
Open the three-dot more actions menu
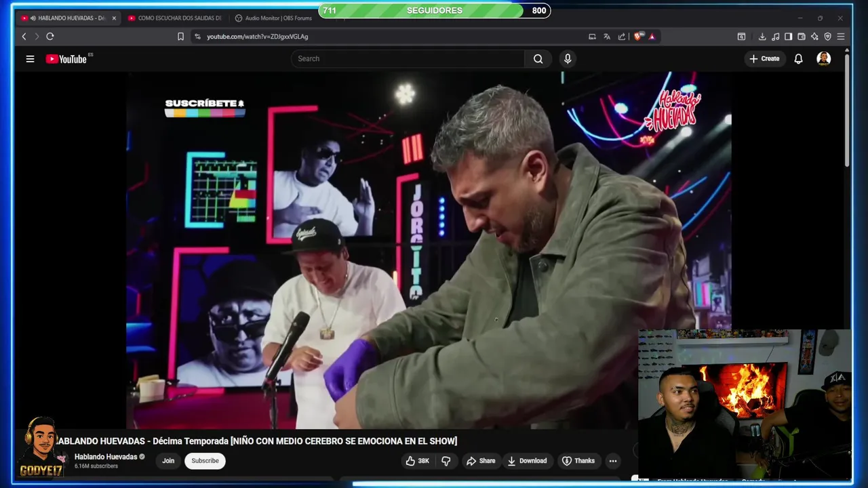click(x=613, y=461)
